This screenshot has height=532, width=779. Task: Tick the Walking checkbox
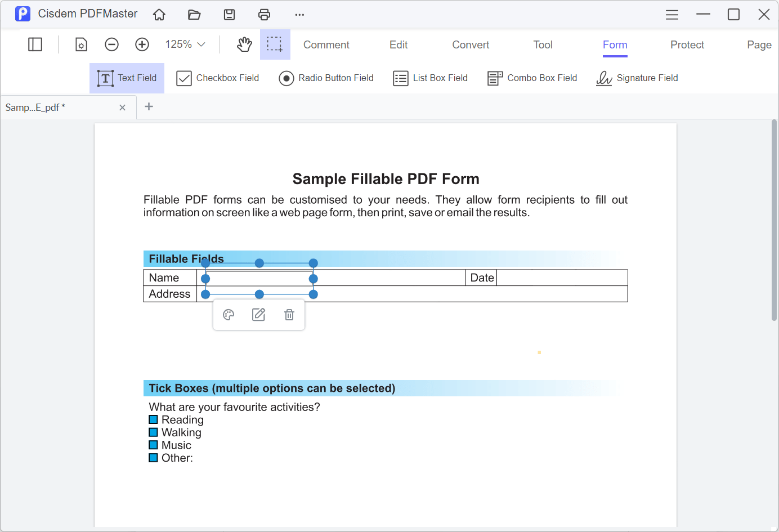click(x=153, y=432)
